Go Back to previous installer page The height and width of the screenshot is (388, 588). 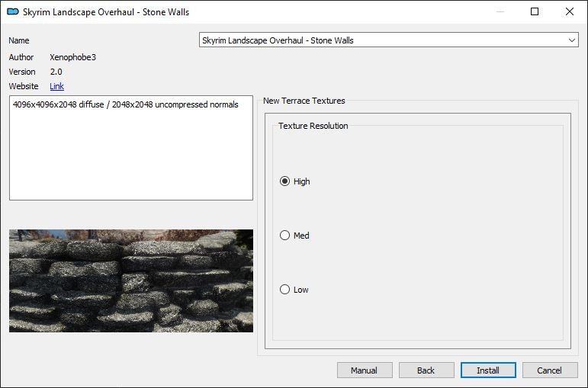click(x=426, y=370)
